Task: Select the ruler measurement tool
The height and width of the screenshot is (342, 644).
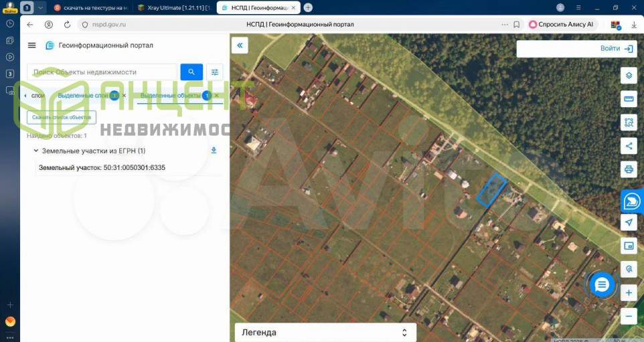Action: point(629,99)
